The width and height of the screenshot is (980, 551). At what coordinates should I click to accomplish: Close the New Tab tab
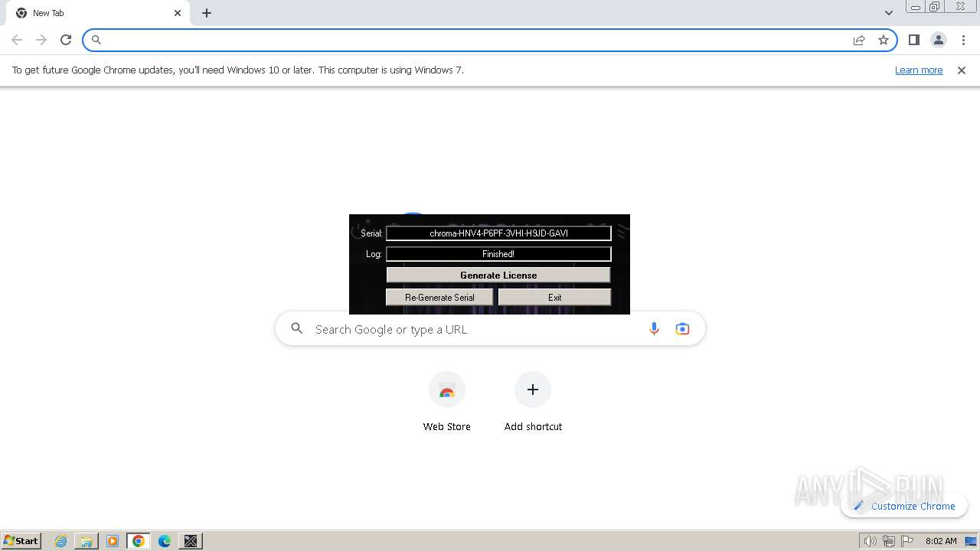[178, 13]
